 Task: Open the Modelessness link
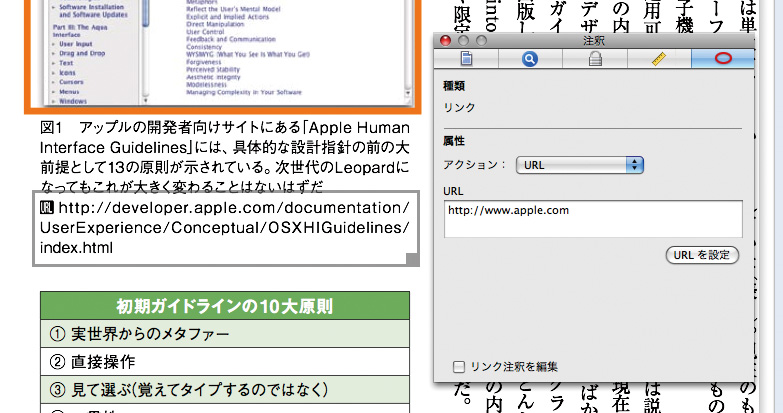[x=206, y=84]
